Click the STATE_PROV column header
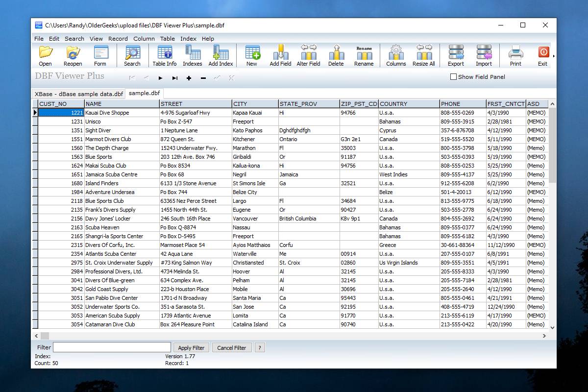Image resolution: width=588 pixels, height=392 pixels. point(309,104)
